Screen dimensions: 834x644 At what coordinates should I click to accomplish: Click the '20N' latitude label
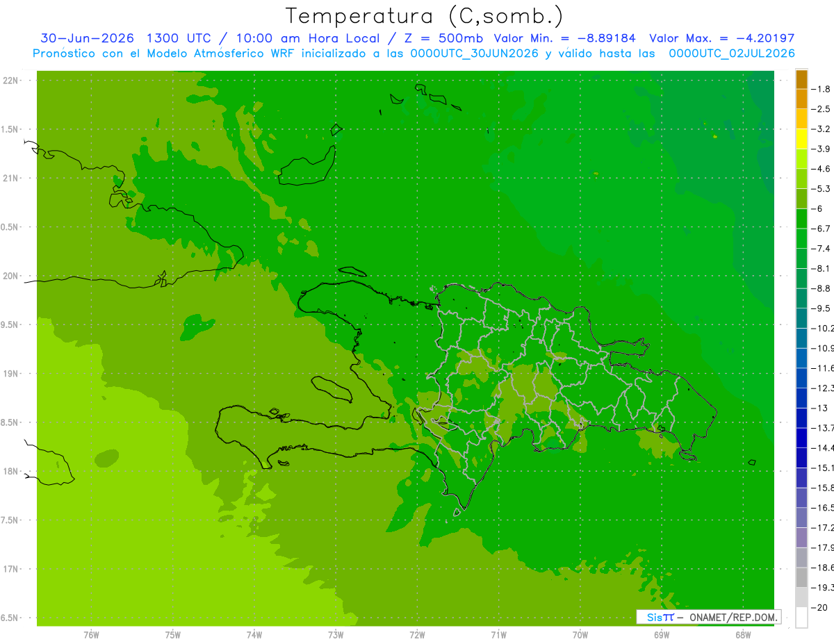tap(10, 276)
